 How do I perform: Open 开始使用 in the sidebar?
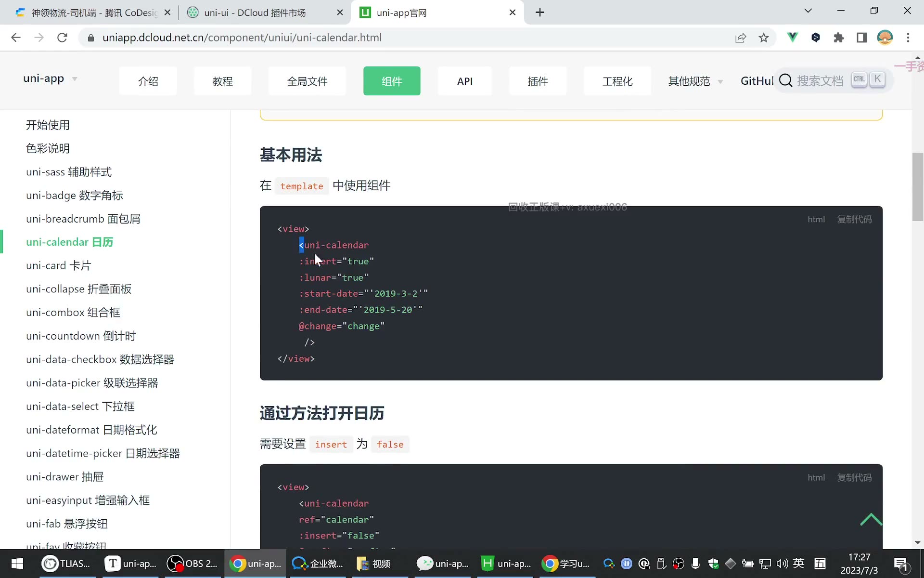[48, 125]
